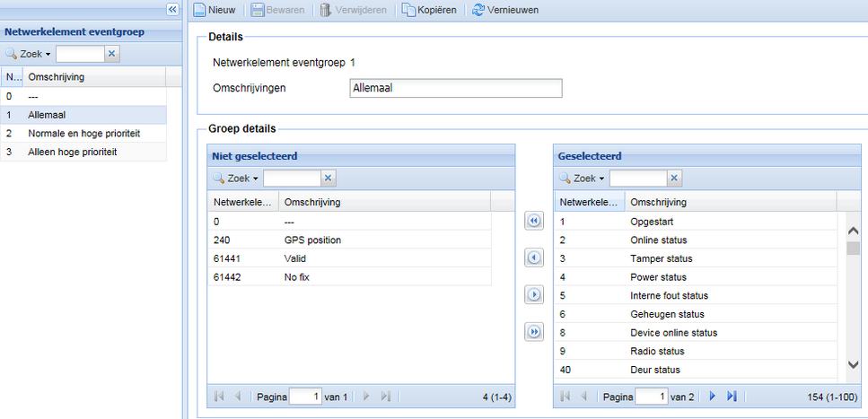Move all items to Niet geselecteerd (double left arrow)

coord(534,221)
